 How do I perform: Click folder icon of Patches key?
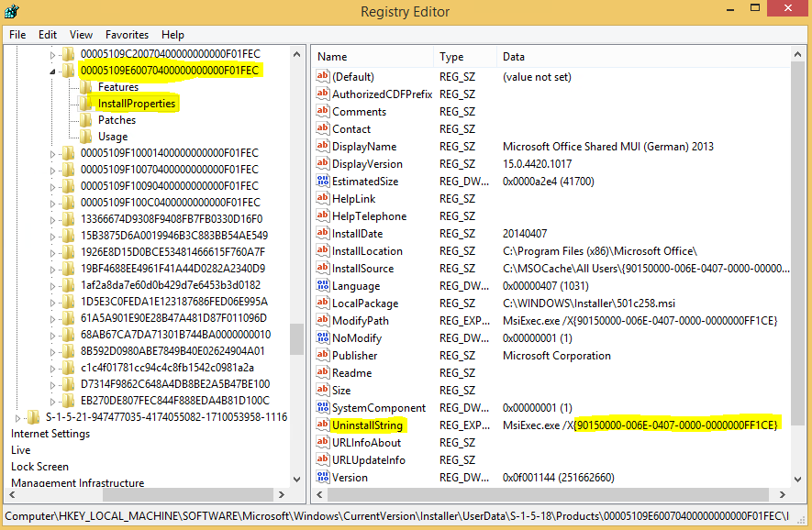86,120
